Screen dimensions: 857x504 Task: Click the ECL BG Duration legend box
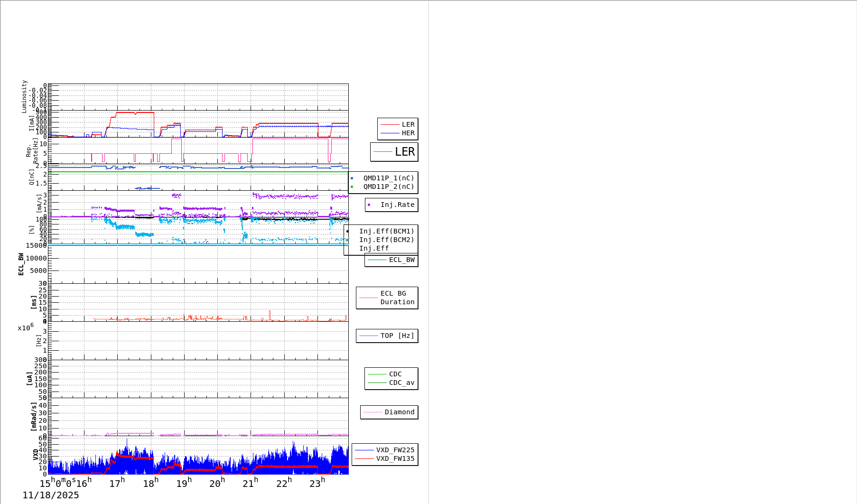click(387, 298)
